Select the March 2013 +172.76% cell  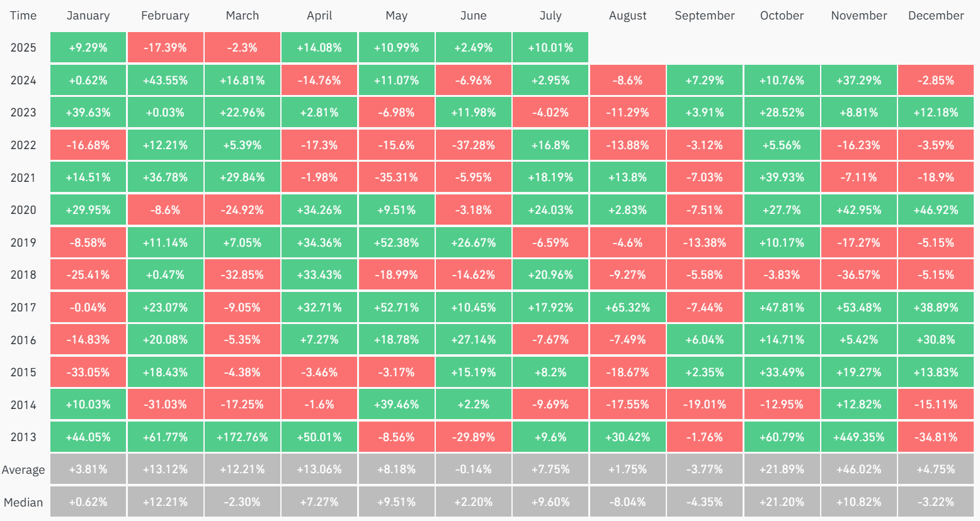pyautogui.click(x=242, y=437)
